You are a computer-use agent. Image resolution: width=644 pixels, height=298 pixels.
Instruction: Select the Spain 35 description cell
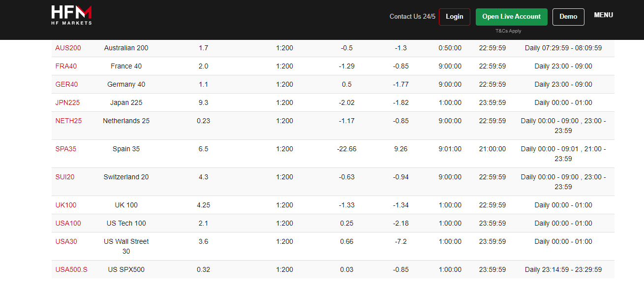pos(126,149)
